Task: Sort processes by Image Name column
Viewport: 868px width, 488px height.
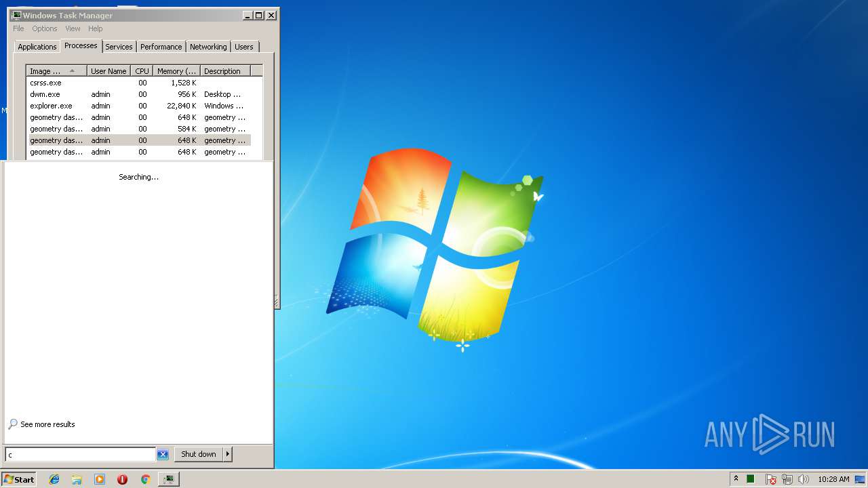Action: (x=57, y=71)
